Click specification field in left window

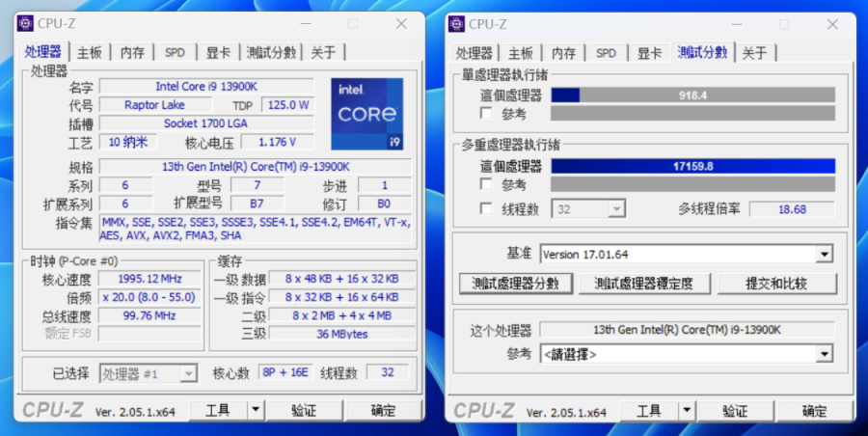(x=256, y=166)
